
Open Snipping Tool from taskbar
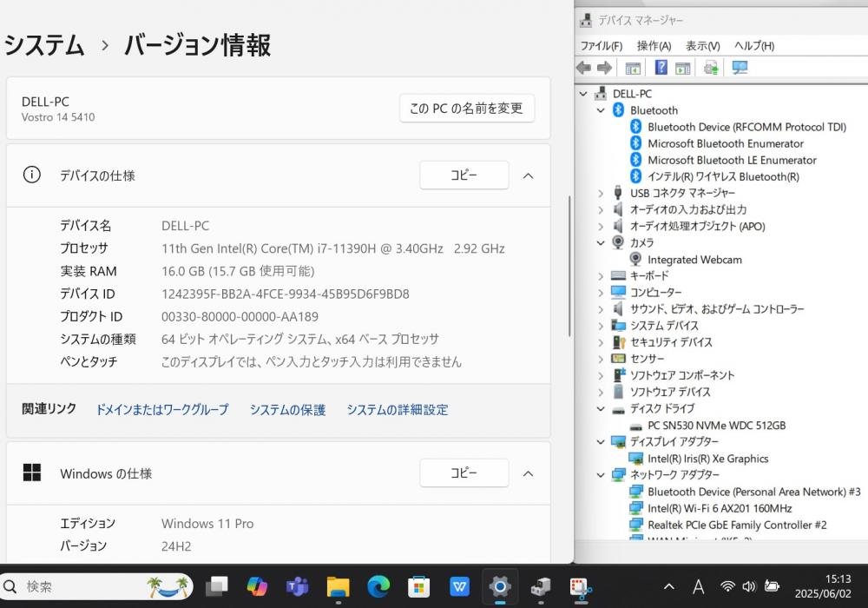pos(581,589)
